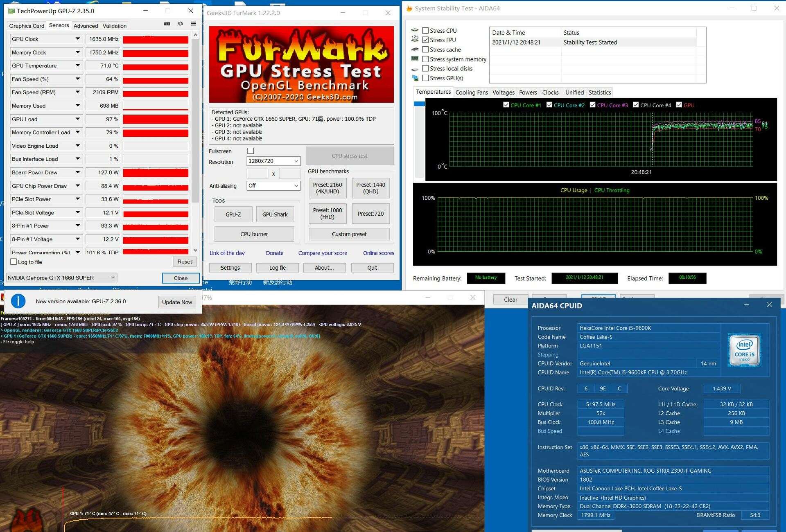
Task: Click the GPU-Z sensors vertical scrollbar
Action: 195,123
